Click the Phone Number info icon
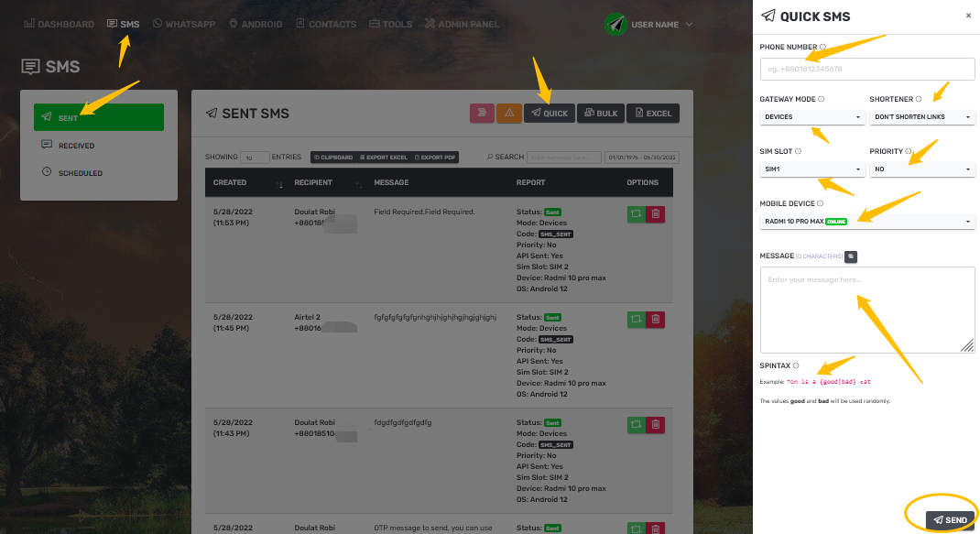The height and width of the screenshot is (534, 980). (822, 47)
